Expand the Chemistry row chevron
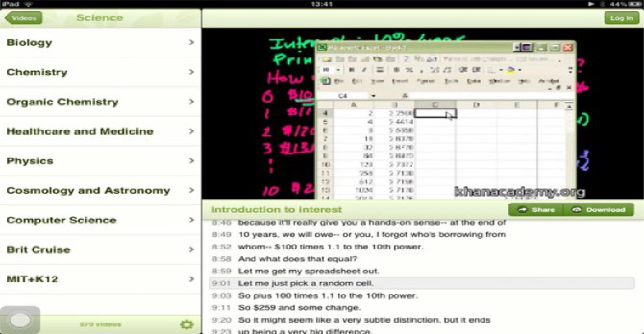Viewport: 644px width, 334px height. 192,72
